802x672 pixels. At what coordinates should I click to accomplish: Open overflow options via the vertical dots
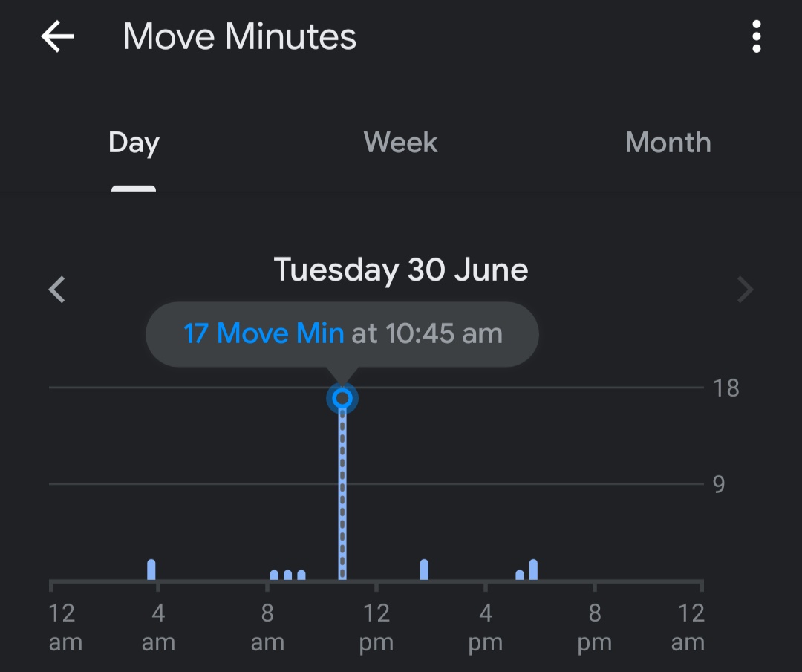coord(756,36)
